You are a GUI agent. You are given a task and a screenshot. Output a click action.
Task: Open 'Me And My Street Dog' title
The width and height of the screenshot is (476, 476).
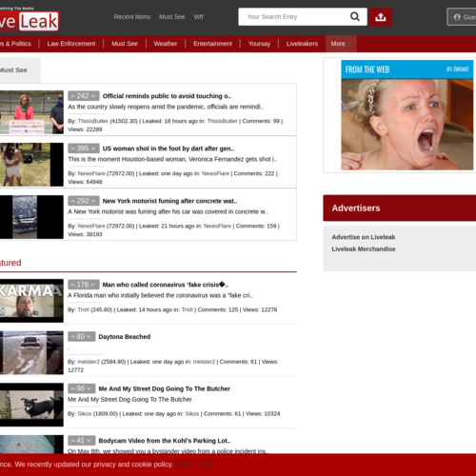(x=164, y=388)
